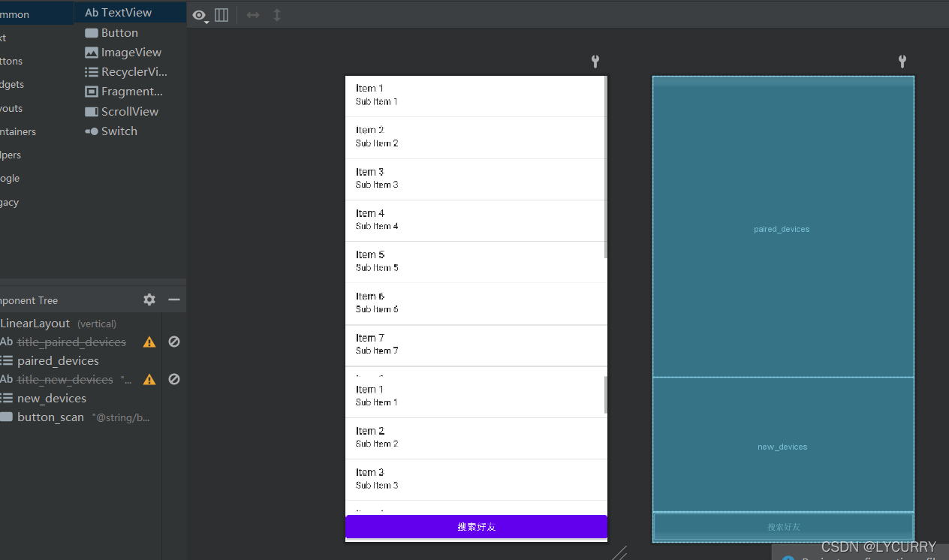949x560 pixels.
Task: Select TextView in the palette
Action: 130,13
